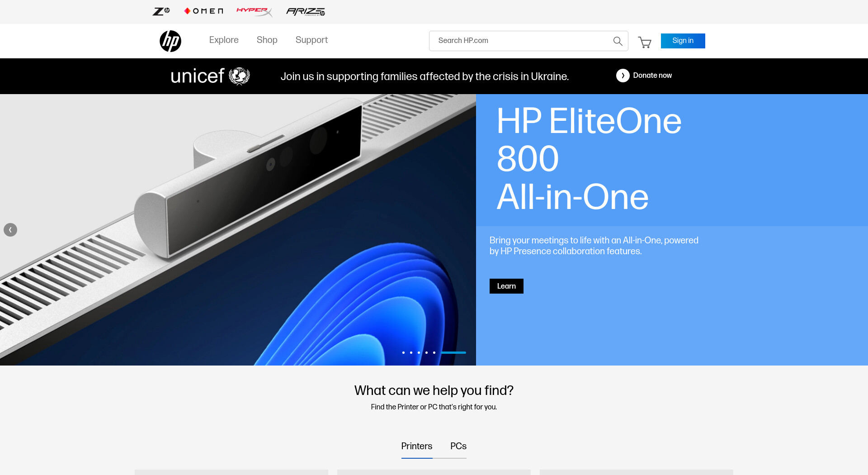
Task: Expand the Support menu
Action: (311, 40)
